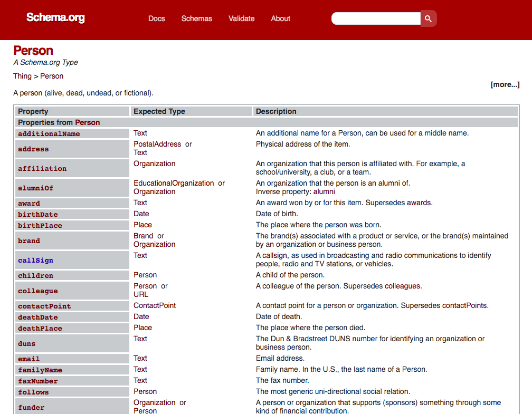
Task: Click Person type in children row
Action: 145,275
